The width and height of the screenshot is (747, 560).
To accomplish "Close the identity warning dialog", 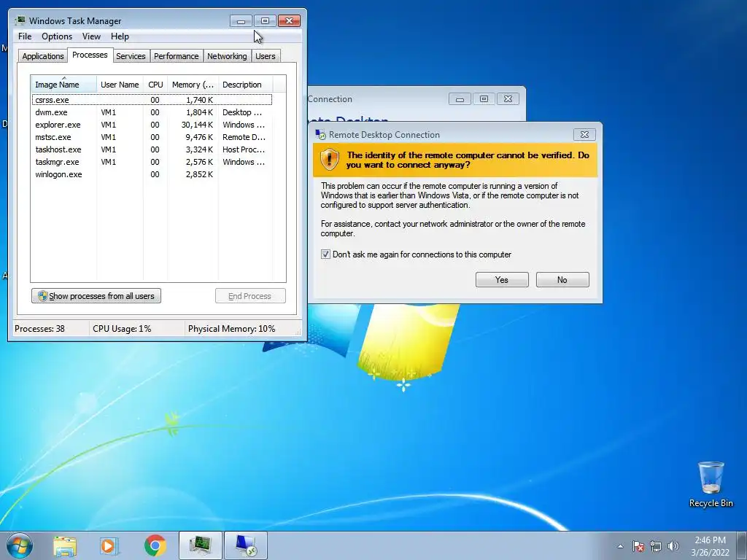I will click(584, 135).
